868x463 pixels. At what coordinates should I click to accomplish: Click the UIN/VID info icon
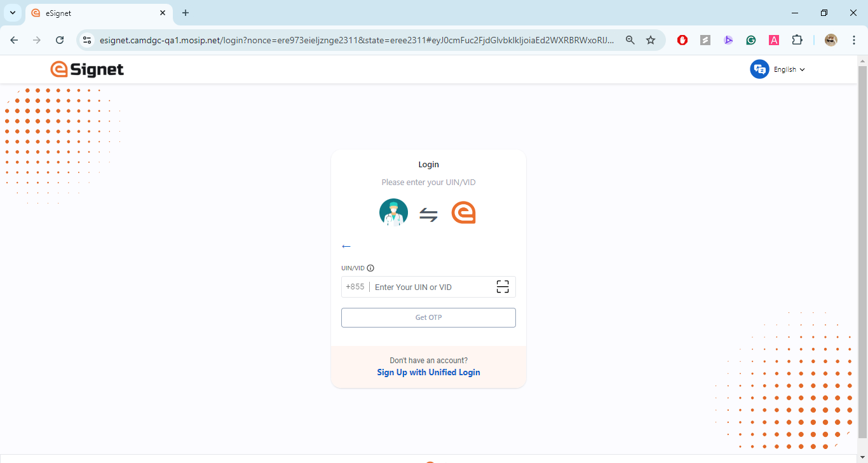[370, 268]
